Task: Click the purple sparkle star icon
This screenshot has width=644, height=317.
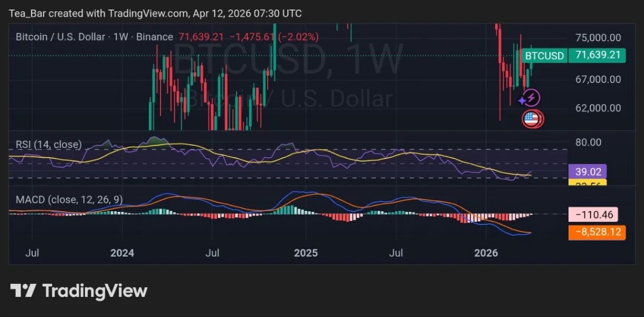Action: 522,100
